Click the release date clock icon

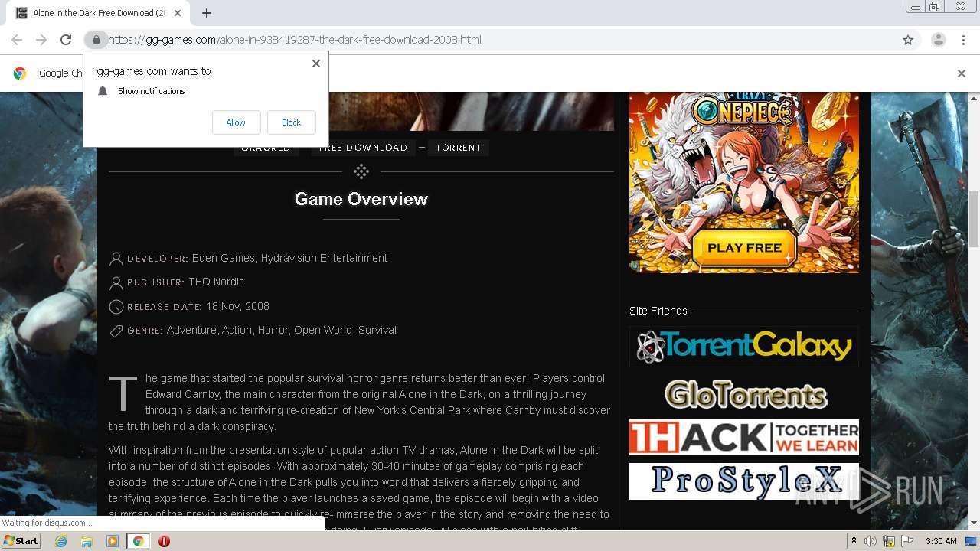coord(116,307)
